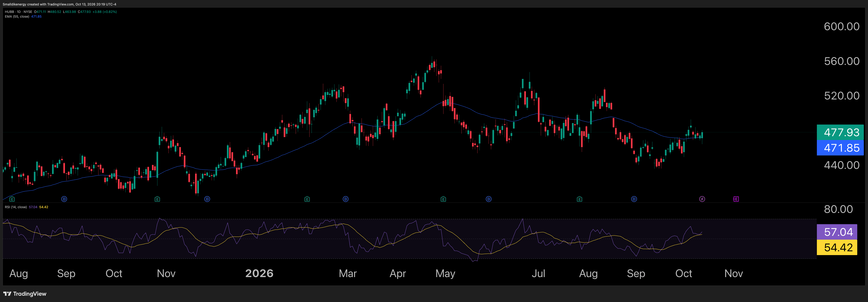Open the earnings marker under late July 2026
Viewport: 868px width, 302px height.
pos(579,199)
